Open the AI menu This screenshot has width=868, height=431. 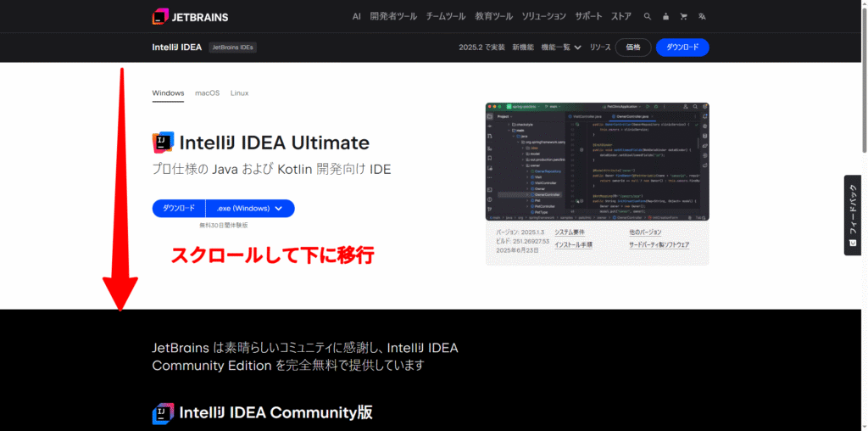point(357,17)
